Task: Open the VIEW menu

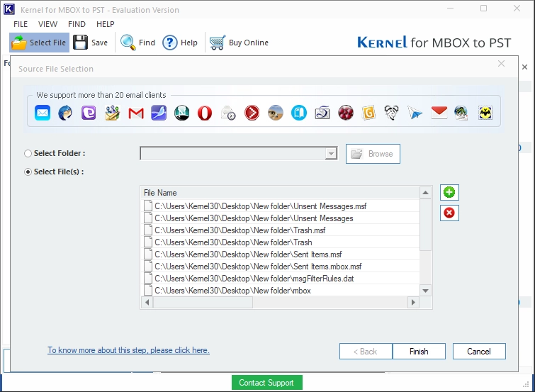Action: tap(47, 24)
